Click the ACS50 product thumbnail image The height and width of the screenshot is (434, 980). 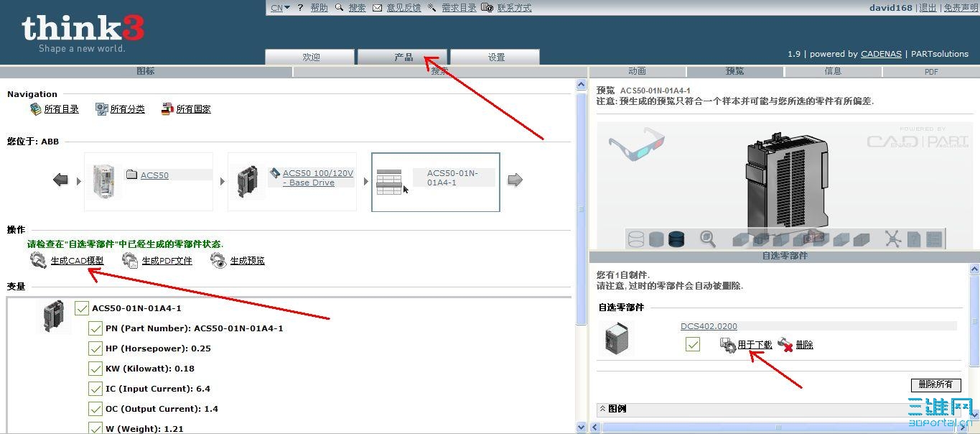pyautogui.click(x=104, y=183)
